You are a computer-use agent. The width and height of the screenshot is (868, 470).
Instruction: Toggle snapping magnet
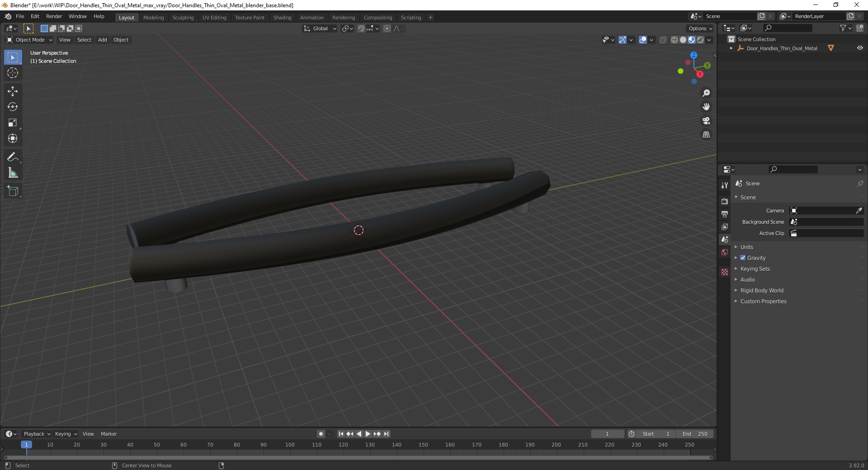(x=361, y=28)
